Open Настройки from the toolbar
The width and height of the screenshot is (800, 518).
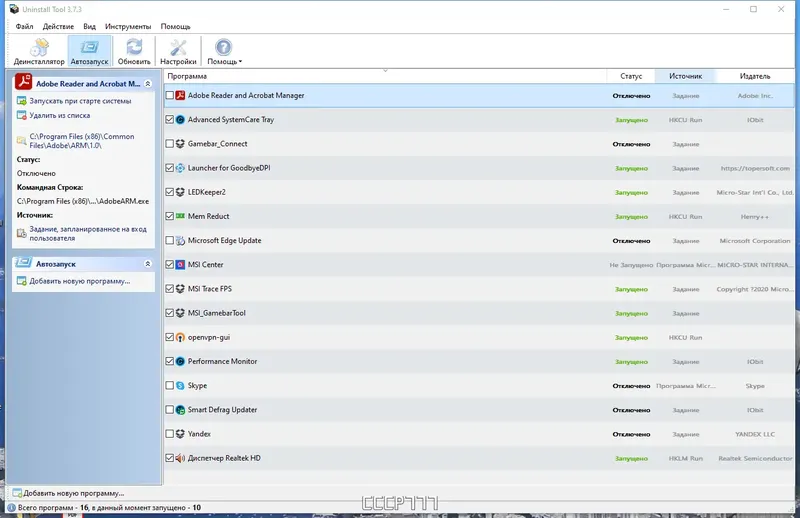[178, 52]
